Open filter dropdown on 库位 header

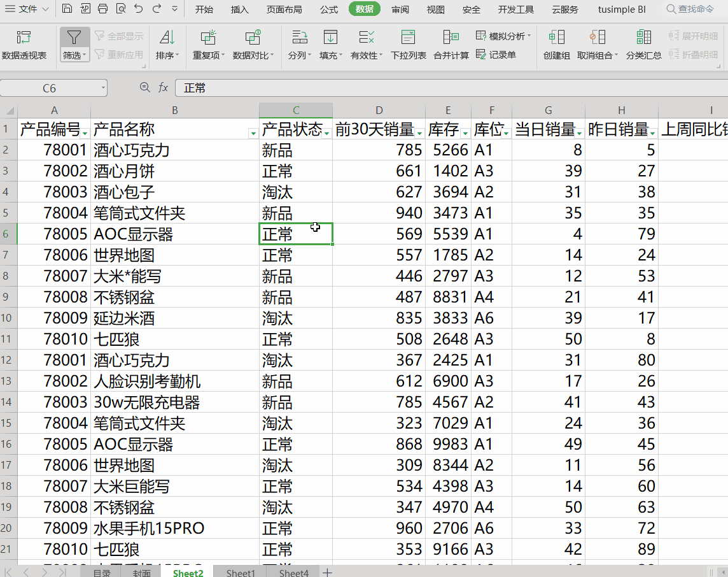(x=506, y=133)
